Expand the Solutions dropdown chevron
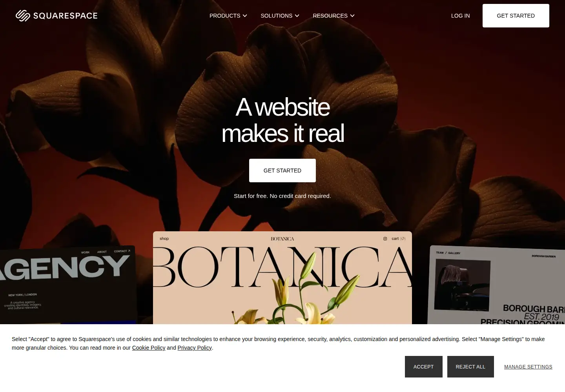 tap(297, 16)
